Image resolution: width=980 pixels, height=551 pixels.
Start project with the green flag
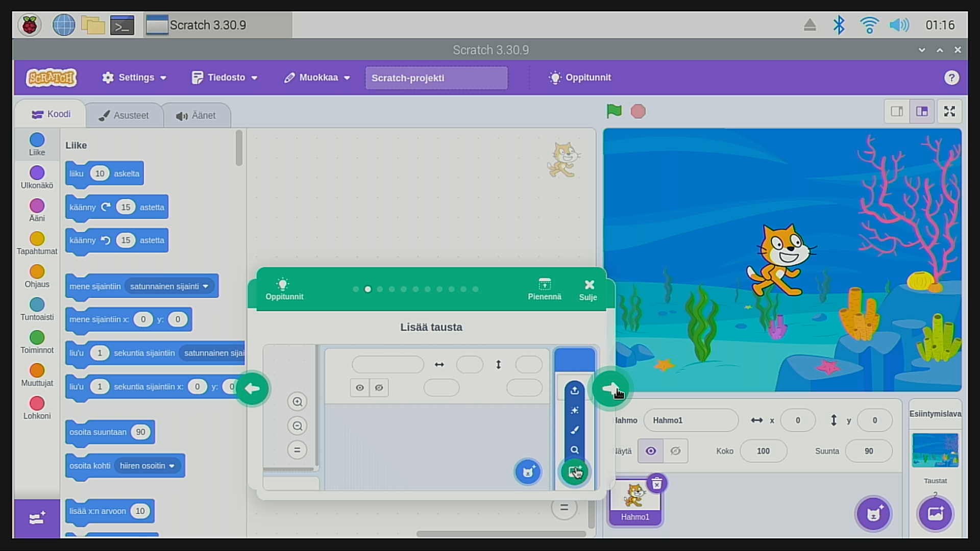pos(614,111)
